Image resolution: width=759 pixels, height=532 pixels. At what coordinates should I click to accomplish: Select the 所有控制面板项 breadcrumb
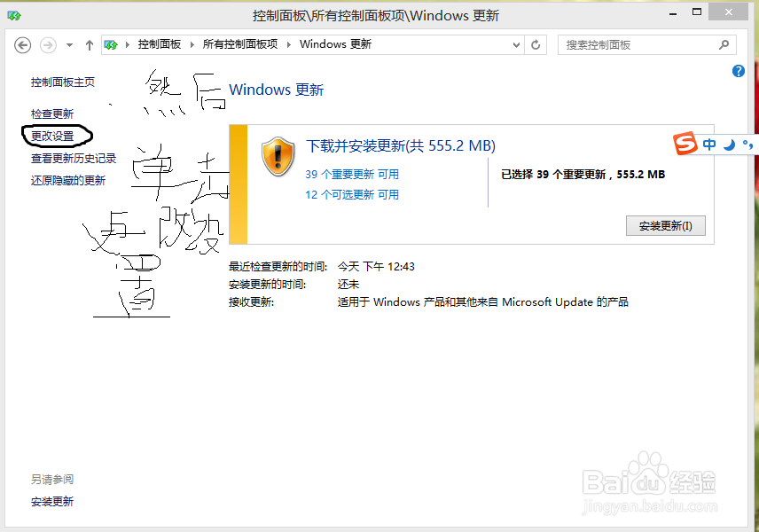point(240,44)
